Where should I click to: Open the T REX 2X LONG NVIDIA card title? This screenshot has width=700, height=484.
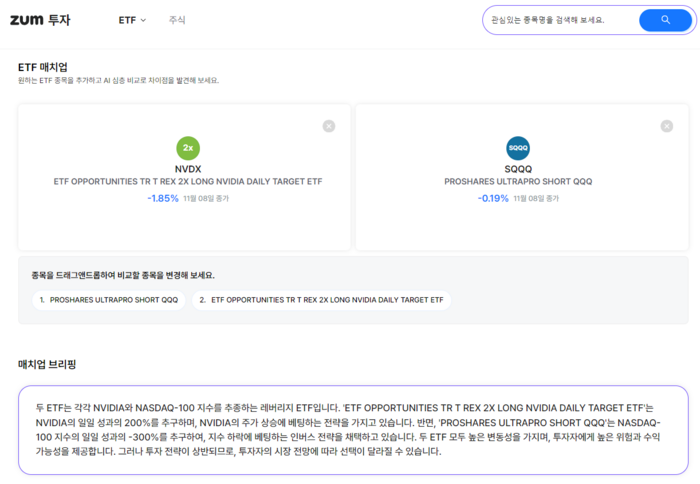(x=188, y=182)
